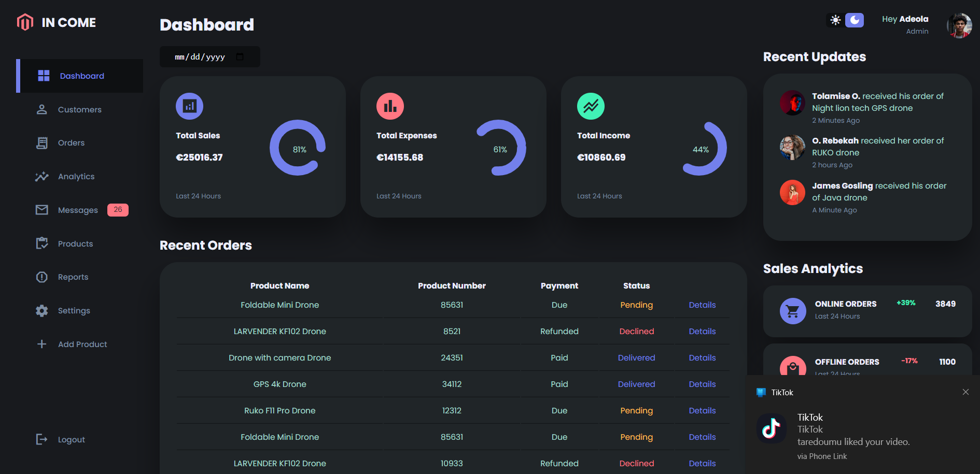Open the Dashboard grid icon
The image size is (980, 474).
pos(44,76)
